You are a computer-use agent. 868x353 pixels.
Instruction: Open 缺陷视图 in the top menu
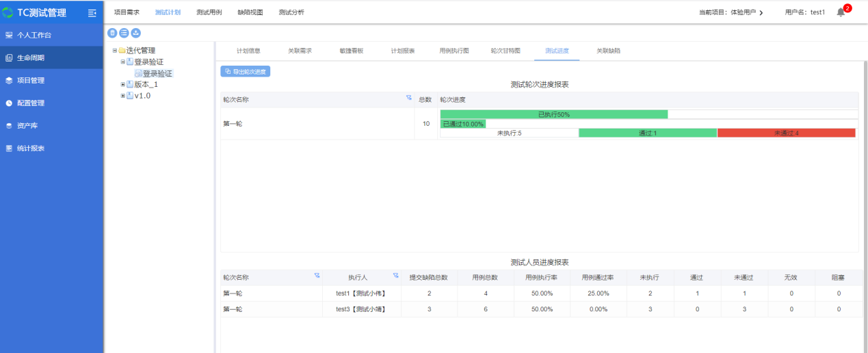coord(250,12)
